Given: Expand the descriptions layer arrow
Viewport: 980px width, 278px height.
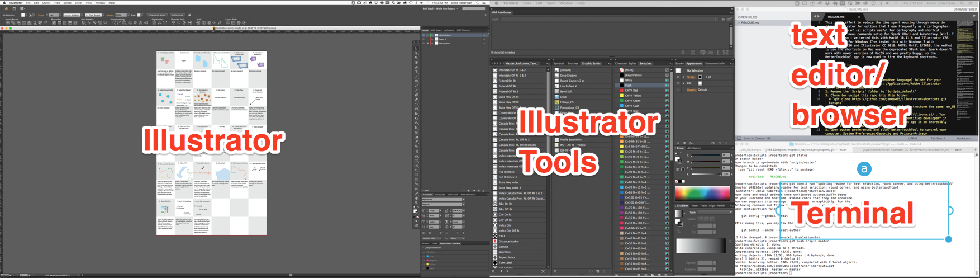Looking at the screenshot, I should pos(432,35).
